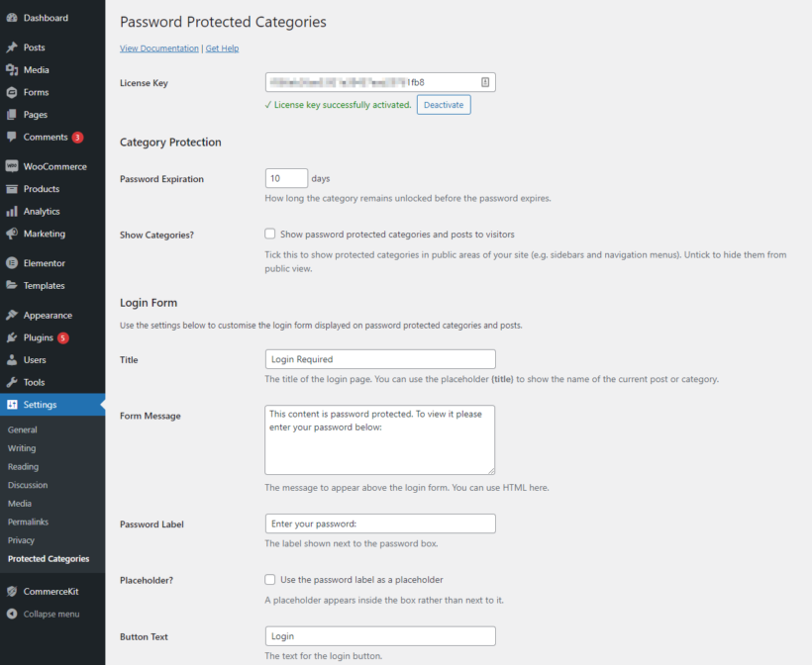
Task: Click the Posts pushpin icon
Action: (x=12, y=47)
